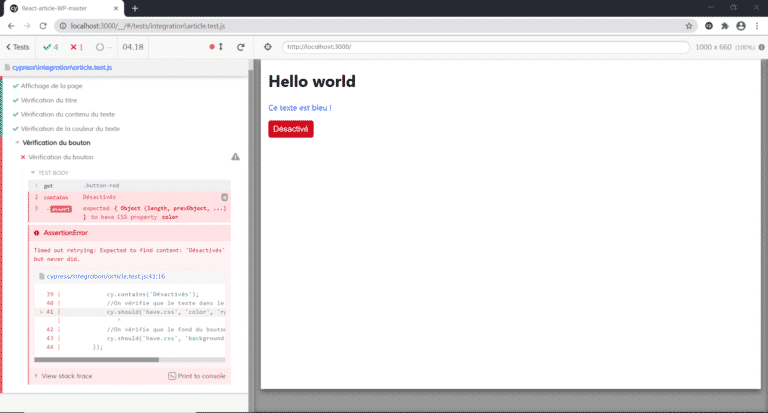Select the 'get .button-red' command
The image size is (768, 413).
click(x=129, y=186)
